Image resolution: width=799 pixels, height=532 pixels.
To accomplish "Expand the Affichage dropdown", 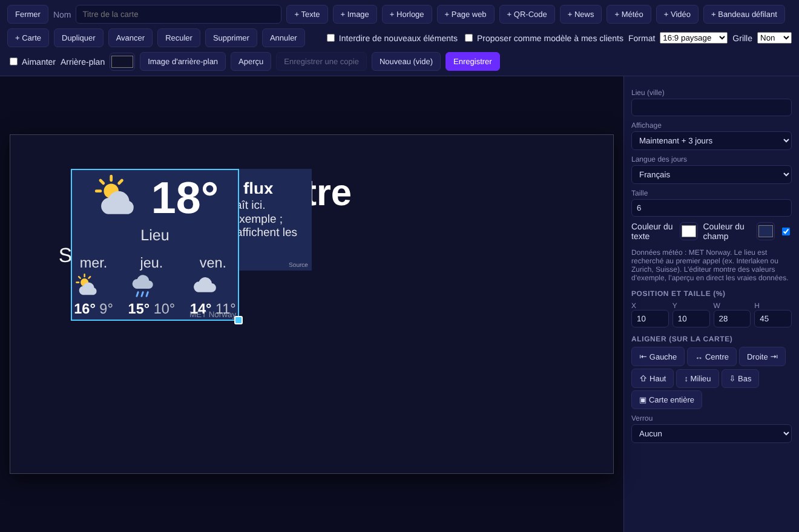I will (x=711, y=140).
